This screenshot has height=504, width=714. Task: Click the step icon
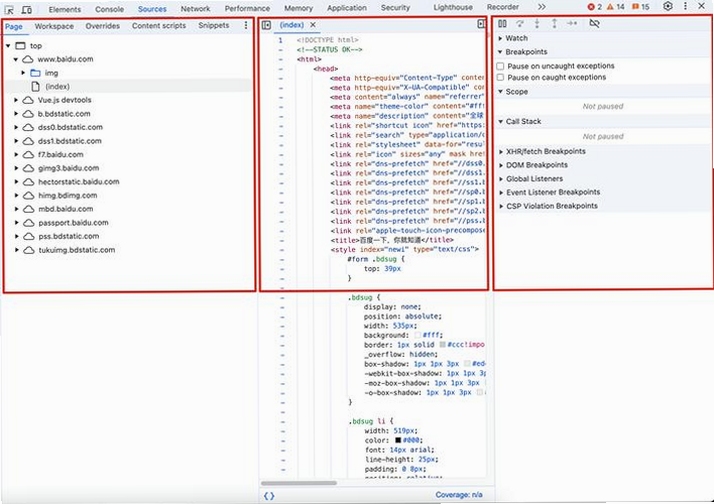(572, 23)
